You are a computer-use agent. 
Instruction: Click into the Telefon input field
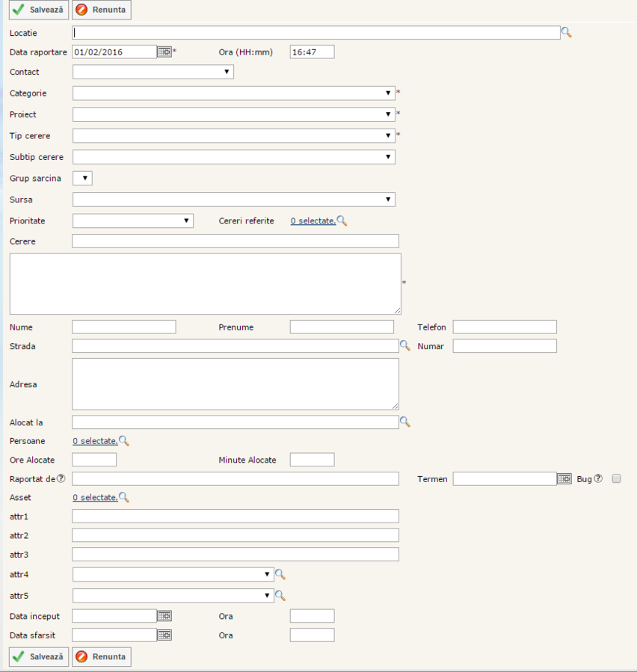pos(505,327)
